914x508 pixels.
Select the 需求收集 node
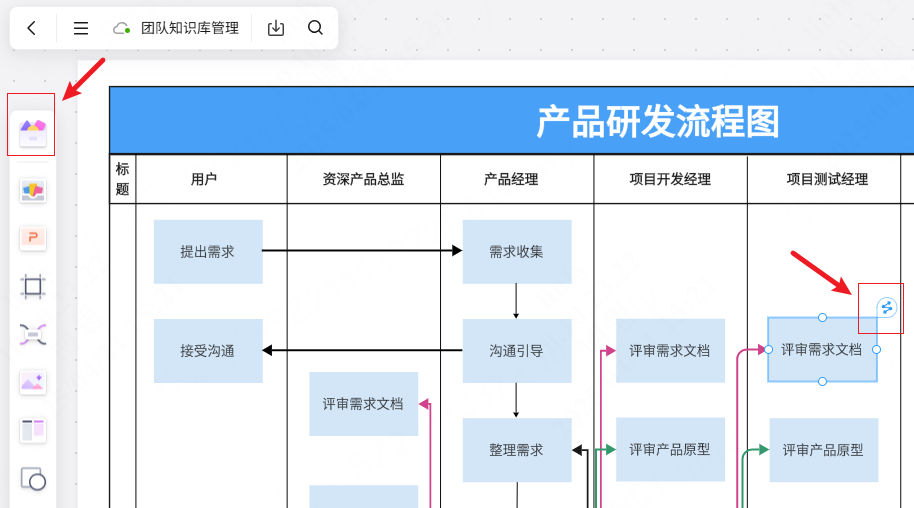[517, 252]
